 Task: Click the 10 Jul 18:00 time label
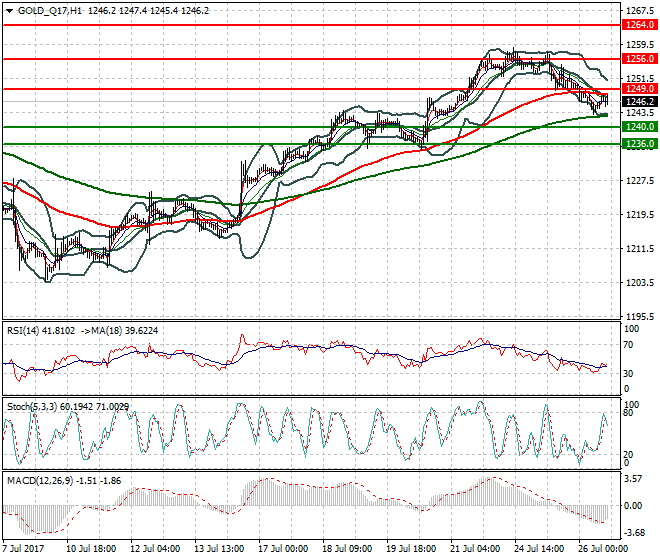click(x=91, y=549)
